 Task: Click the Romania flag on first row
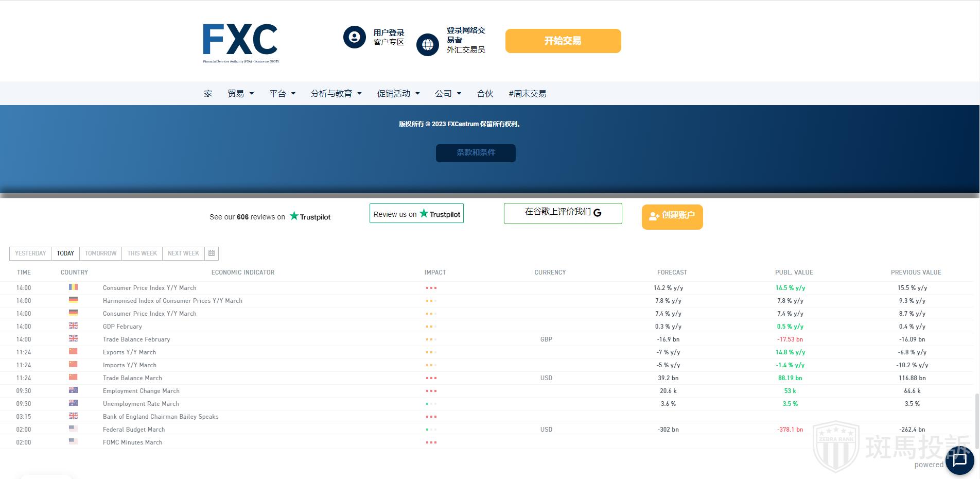[73, 287]
